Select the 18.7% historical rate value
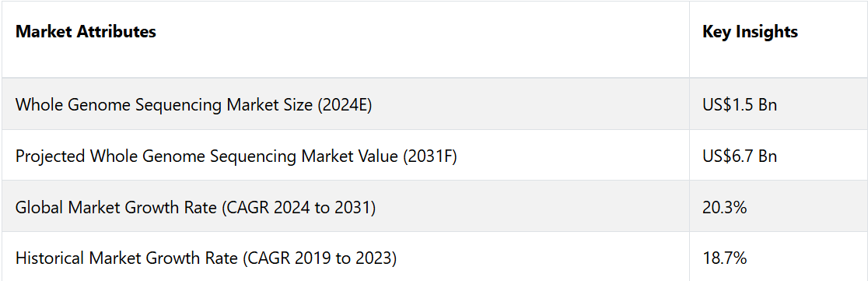Image resolution: width=868 pixels, height=281 pixels. 725,258
